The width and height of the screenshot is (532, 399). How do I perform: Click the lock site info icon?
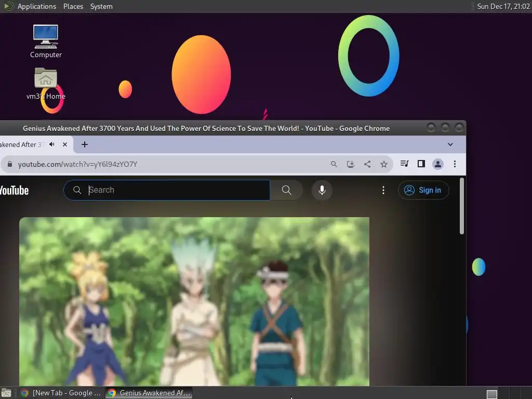click(x=10, y=164)
